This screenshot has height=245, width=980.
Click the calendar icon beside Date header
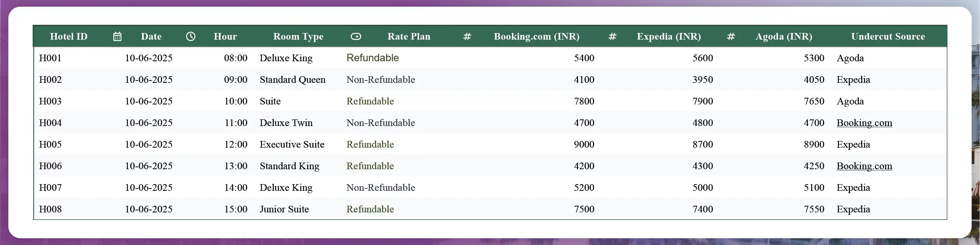point(117,37)
